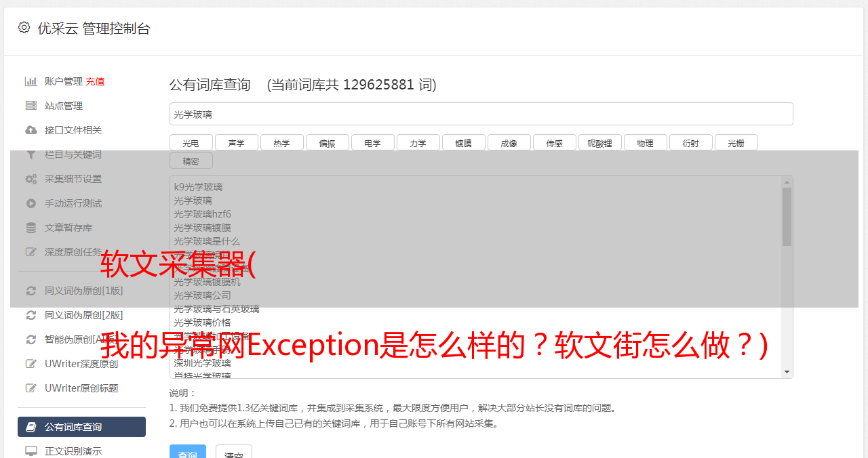Image resolution: width=868 pixels, height=458 pixels.
Task: Click the refresh icon for 同义词伪原创[2版]
Action: (31, 315)
